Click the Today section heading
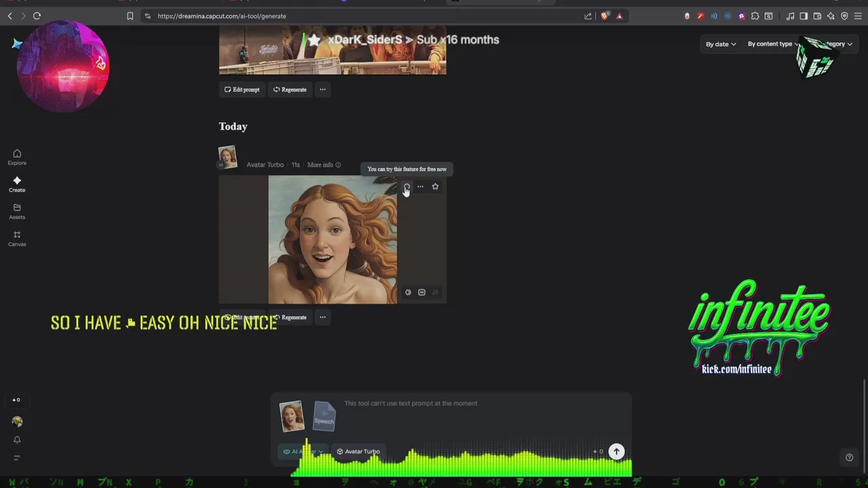 [233, 127]
